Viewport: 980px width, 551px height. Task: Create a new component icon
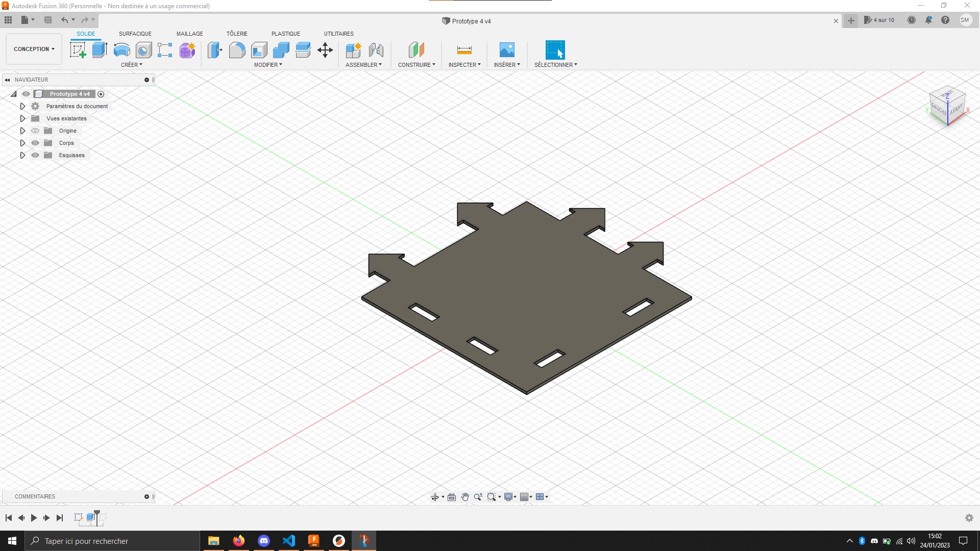coord(353,50)
